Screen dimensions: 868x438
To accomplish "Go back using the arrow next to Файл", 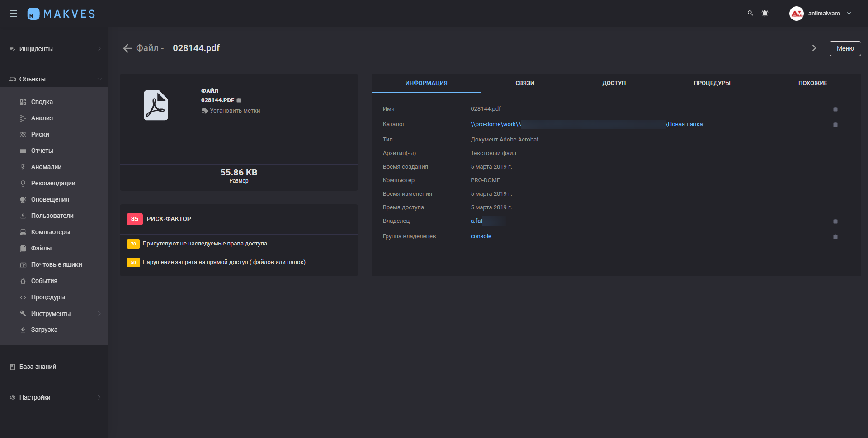I will coord(127,48).
